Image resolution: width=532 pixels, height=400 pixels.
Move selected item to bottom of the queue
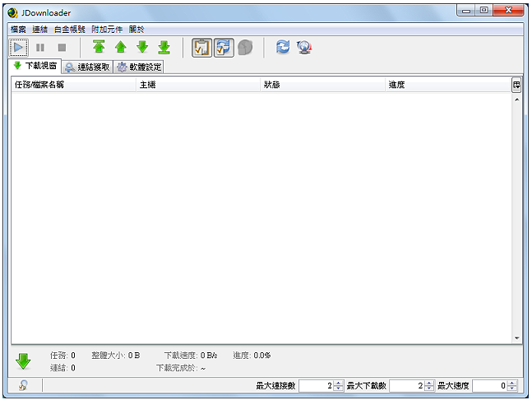[164, 47]
